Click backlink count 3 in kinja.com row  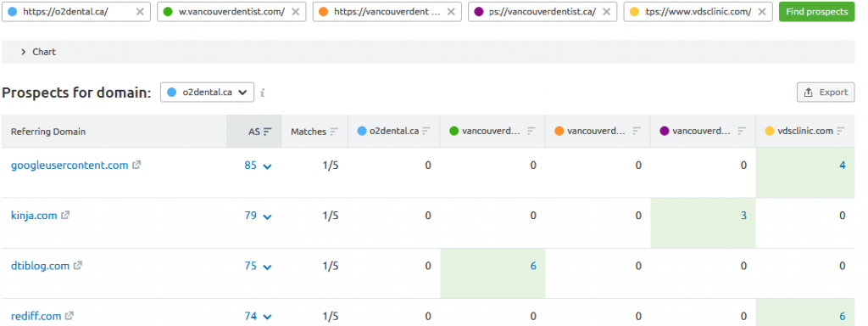(743, 216)
